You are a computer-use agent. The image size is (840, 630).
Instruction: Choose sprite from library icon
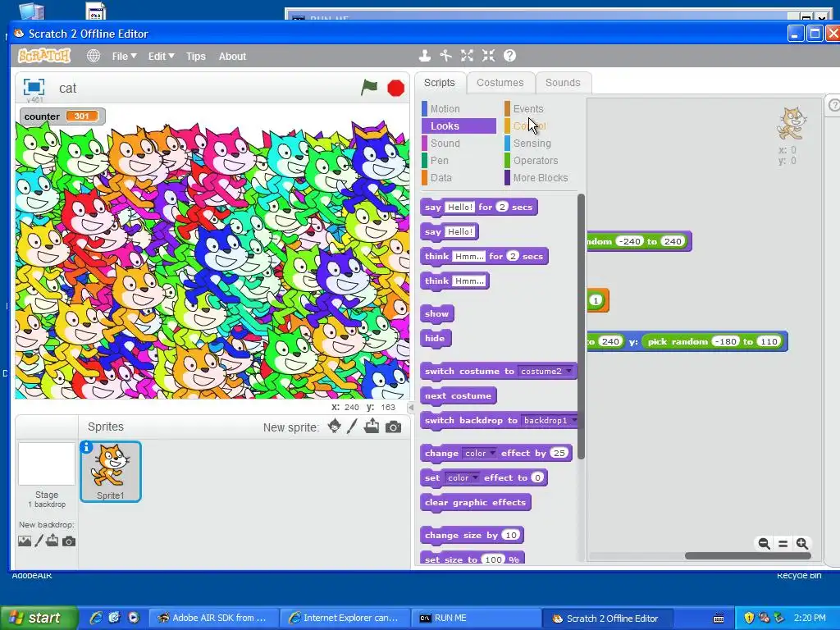pos(335,427)
